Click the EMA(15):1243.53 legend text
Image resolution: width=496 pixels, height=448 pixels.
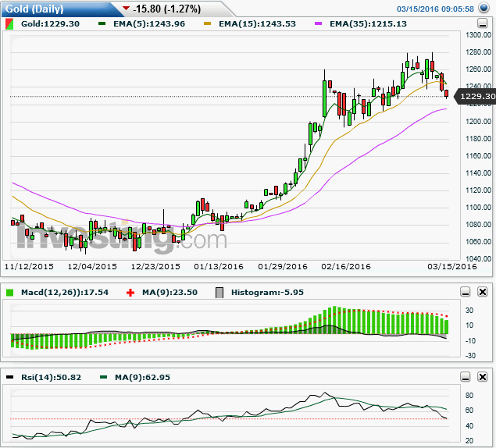258,23
